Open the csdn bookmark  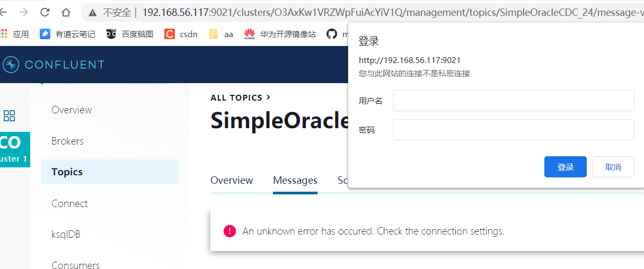pos(181,34)
